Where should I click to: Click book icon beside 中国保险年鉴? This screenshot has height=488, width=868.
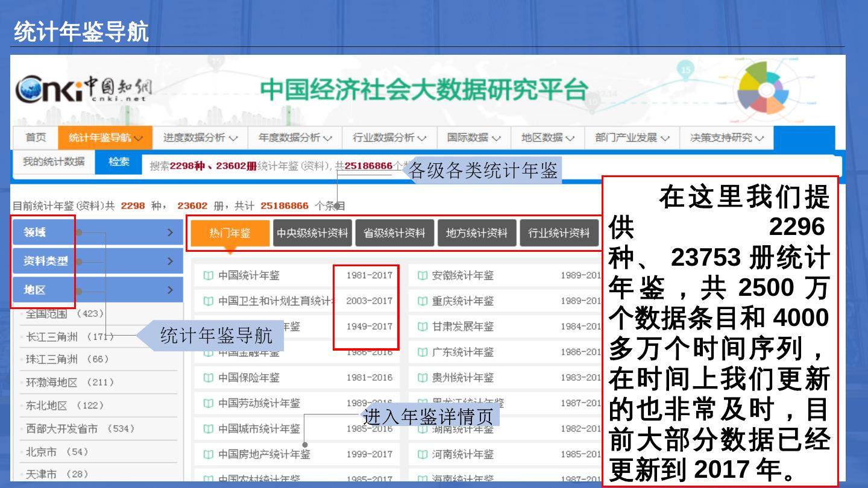point(208,378)
